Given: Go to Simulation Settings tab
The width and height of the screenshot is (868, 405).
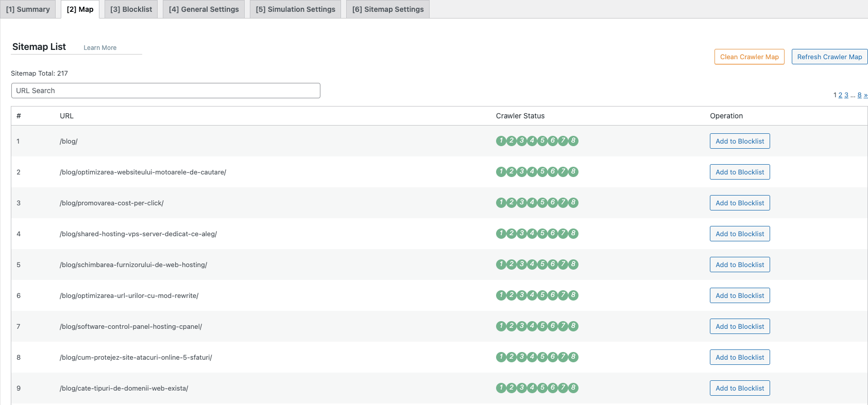Looking at the screenshot, I should (x=295, y=9).
